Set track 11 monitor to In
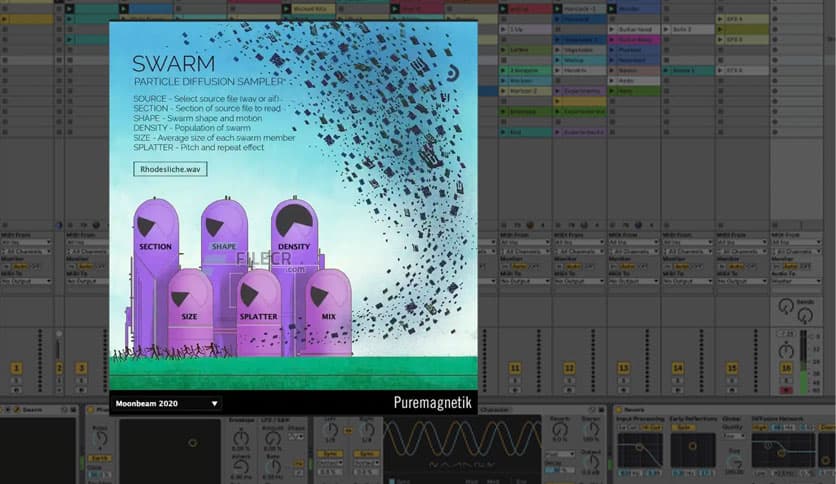This screenshot has height=484, width=836. pos(503,266)
